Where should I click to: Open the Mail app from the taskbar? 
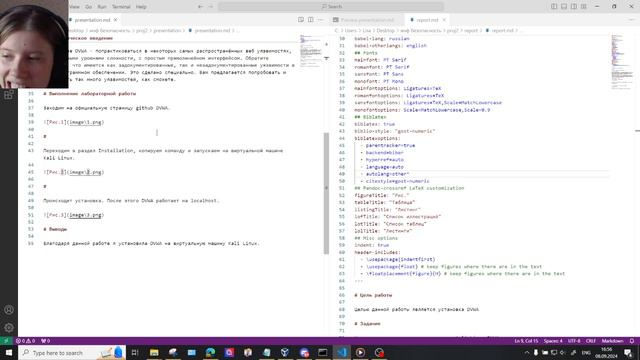191,352
